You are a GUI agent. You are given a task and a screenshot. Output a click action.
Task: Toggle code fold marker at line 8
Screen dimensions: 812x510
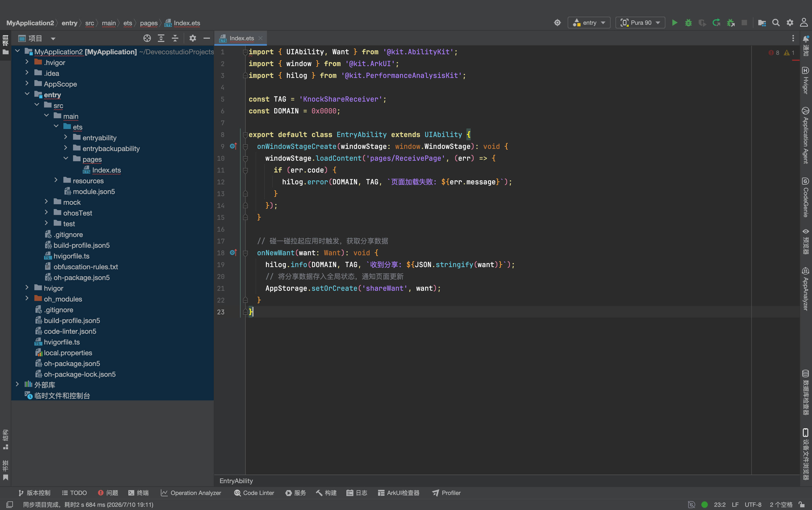[245, 135]
